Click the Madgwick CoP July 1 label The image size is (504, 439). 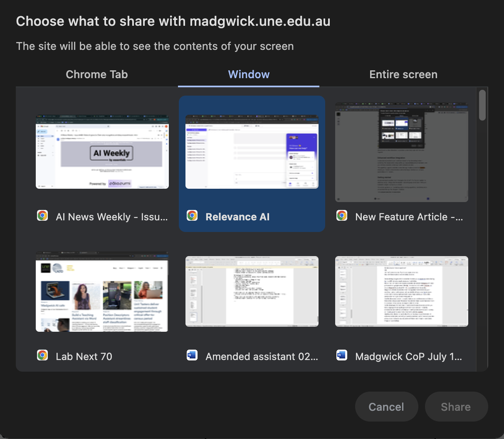(408, 357)
